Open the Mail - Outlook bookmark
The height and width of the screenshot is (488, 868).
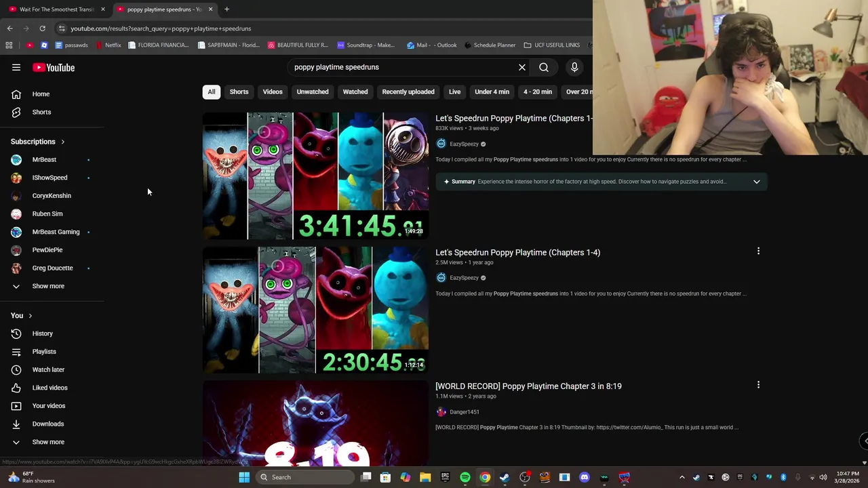tap(432, 45)
